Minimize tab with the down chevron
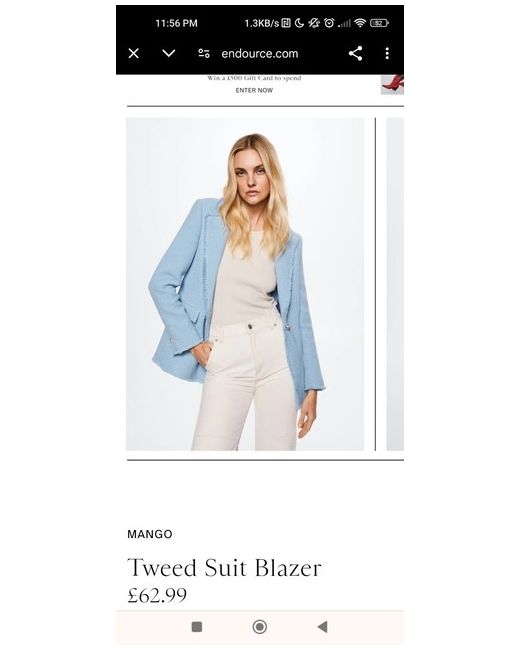The width and height of the screenshot is (520, 650). point(169,53)
